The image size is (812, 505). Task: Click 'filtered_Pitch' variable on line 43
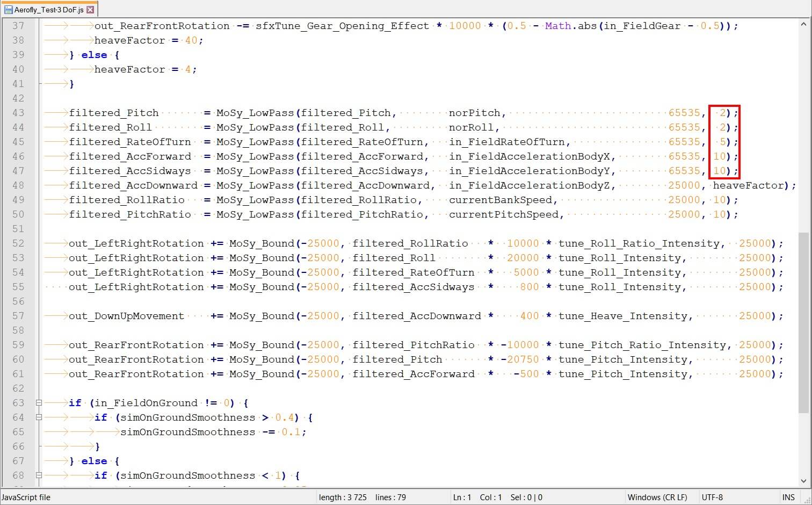coord(114,113)
